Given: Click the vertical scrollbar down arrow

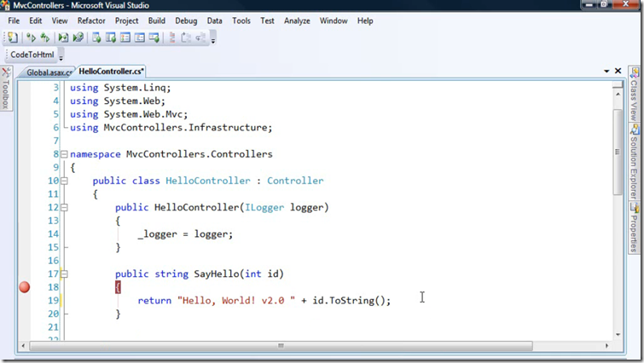Looking at the screenshot, I should [x=618, y=335].
